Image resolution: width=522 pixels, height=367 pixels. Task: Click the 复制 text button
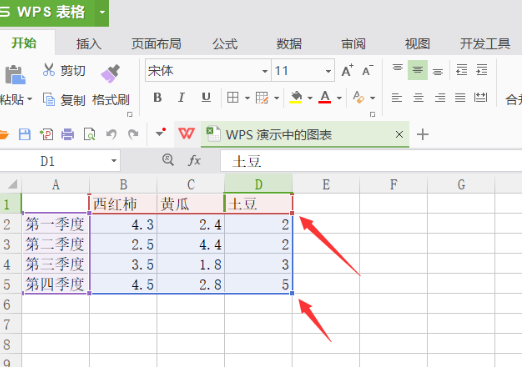tap(73, 100)
